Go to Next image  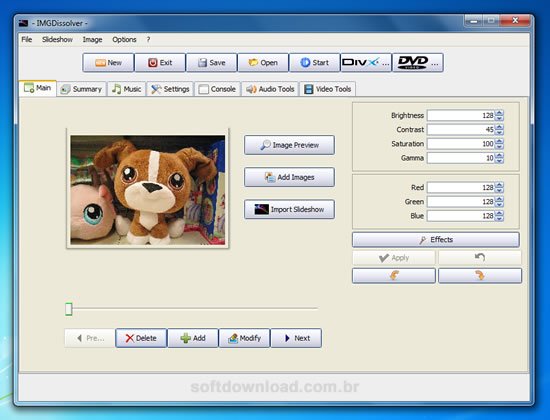pyautogui.click(x=296, y=338)
